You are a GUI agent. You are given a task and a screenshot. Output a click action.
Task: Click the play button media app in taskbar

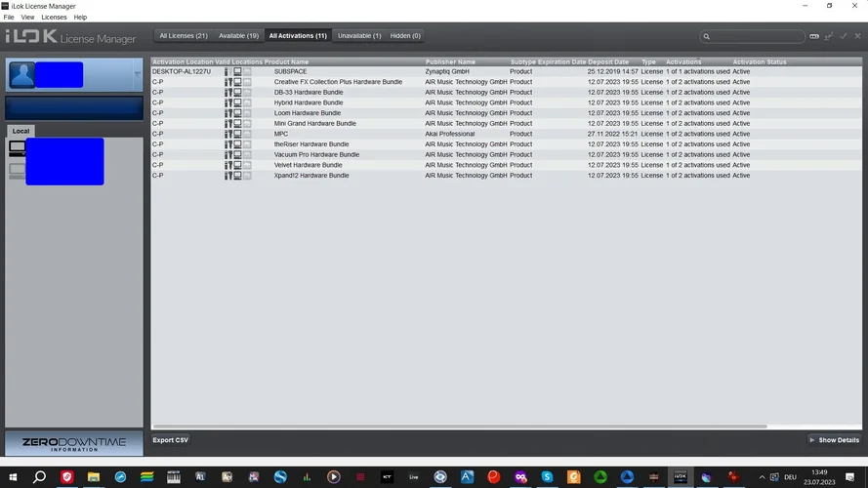coord(333,477)
